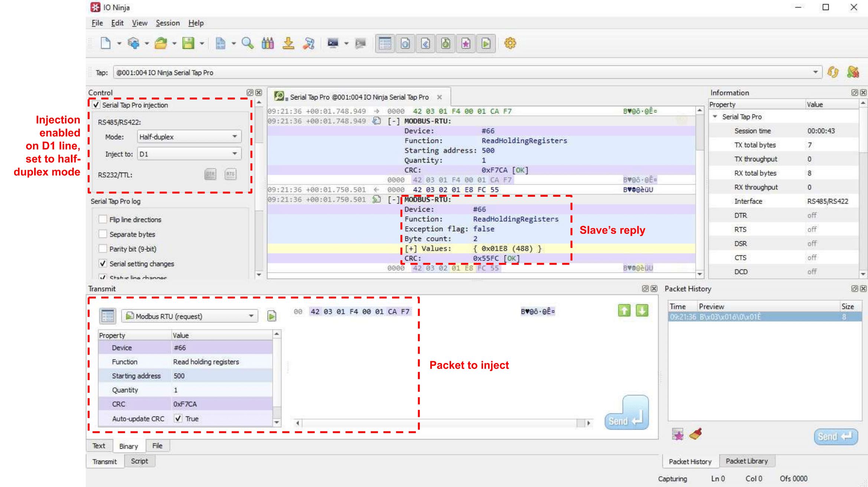This screenshot has width=868, height=487.
Task: Click the clear history brush icon
Action: [696, 434]
